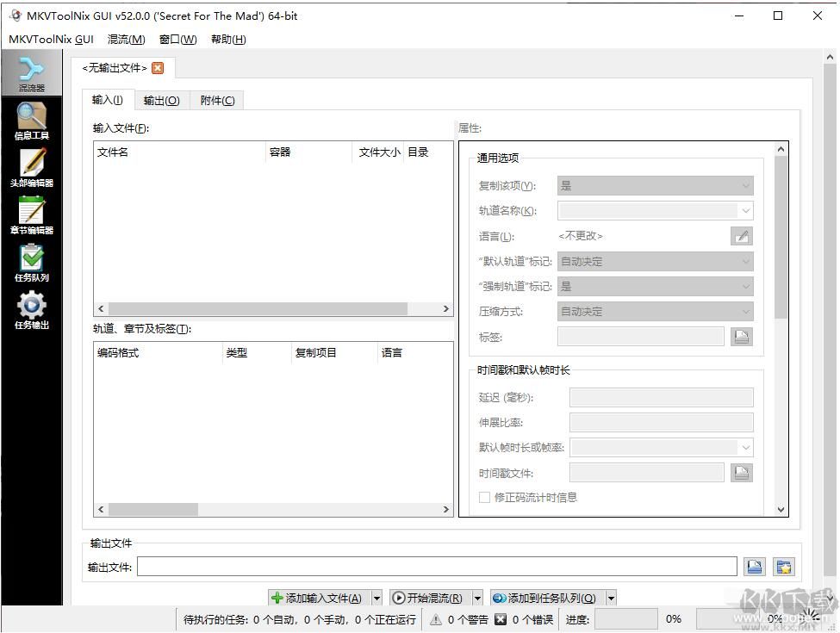Expand the 默认轨道标记 options
The image size is (840, 633).
tap(654, 261)
